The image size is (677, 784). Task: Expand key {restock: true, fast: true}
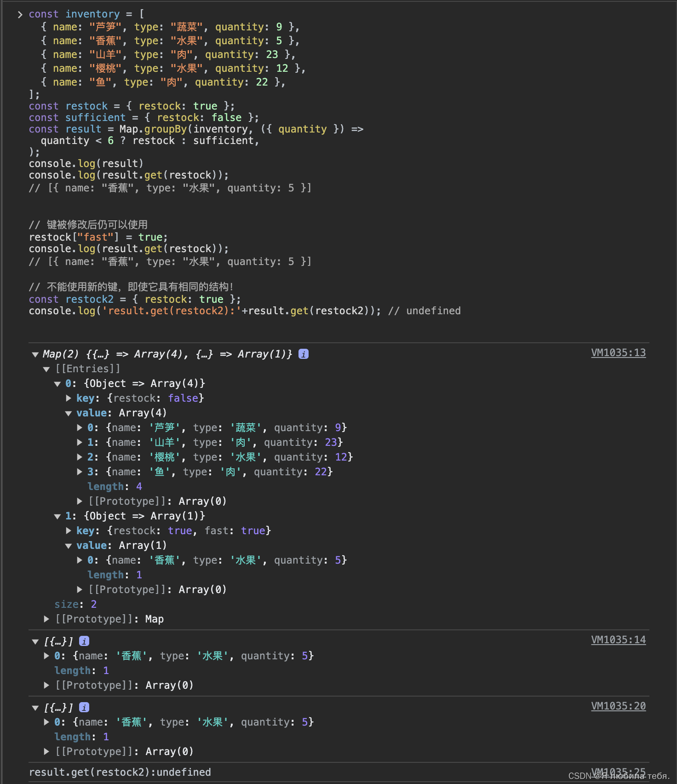(x=68, y=530)
